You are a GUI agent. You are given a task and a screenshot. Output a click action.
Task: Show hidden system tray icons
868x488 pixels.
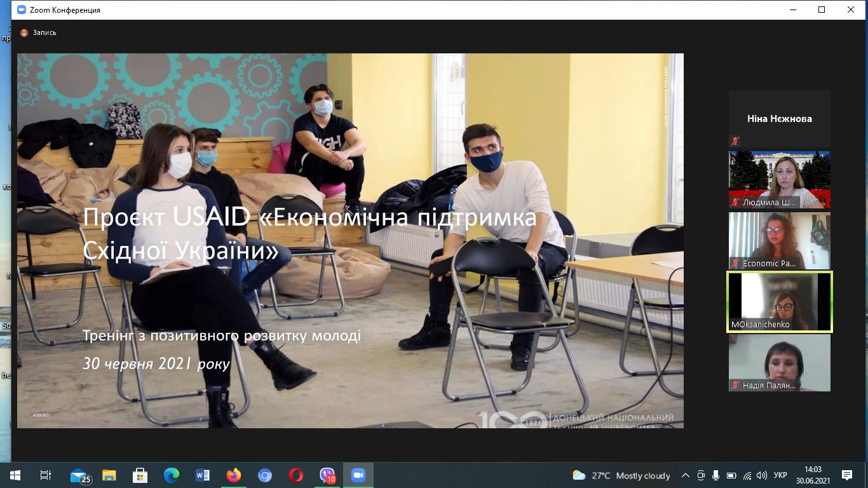(x=686, y=475)
